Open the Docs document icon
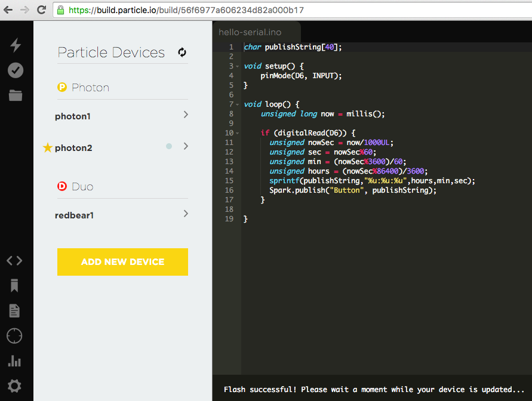The image size is (532, 401). 14,310
